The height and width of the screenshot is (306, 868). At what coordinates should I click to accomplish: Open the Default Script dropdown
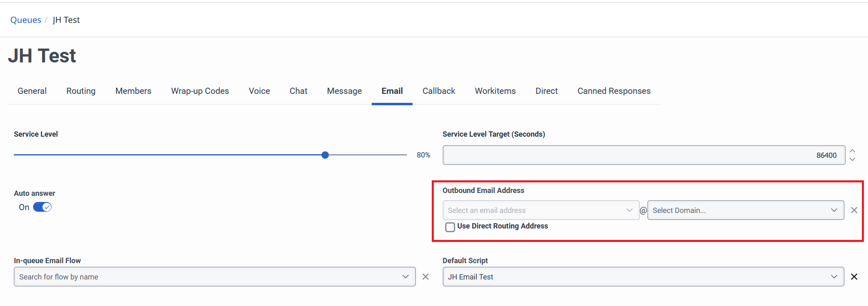pyautogui.click(x=643, y=277)
